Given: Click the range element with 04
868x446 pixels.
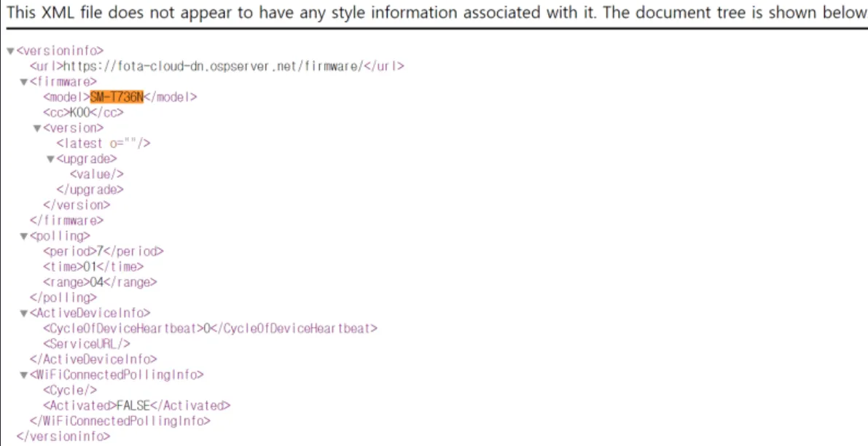Looking at the screenshot, I should pos(100,282).
